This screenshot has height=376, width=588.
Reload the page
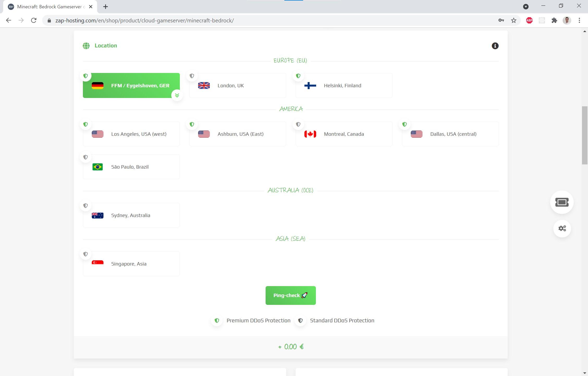[x=34, y=20]
